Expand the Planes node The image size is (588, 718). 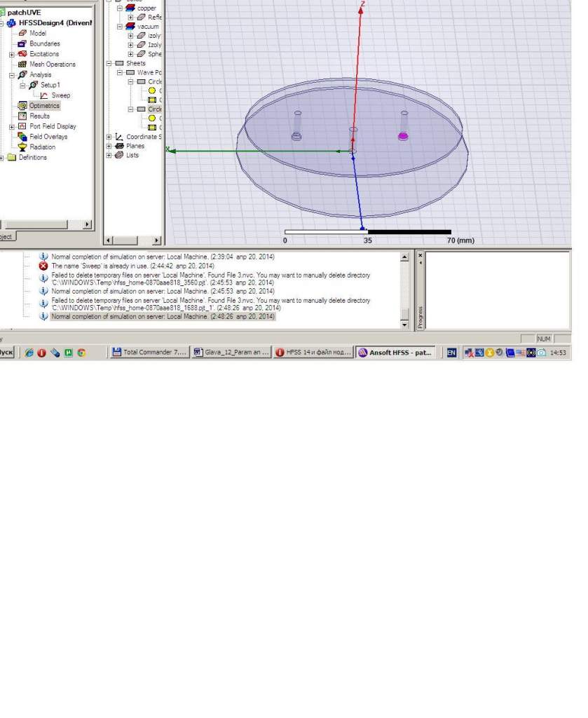pyautogui.click(x=109, y=146)
